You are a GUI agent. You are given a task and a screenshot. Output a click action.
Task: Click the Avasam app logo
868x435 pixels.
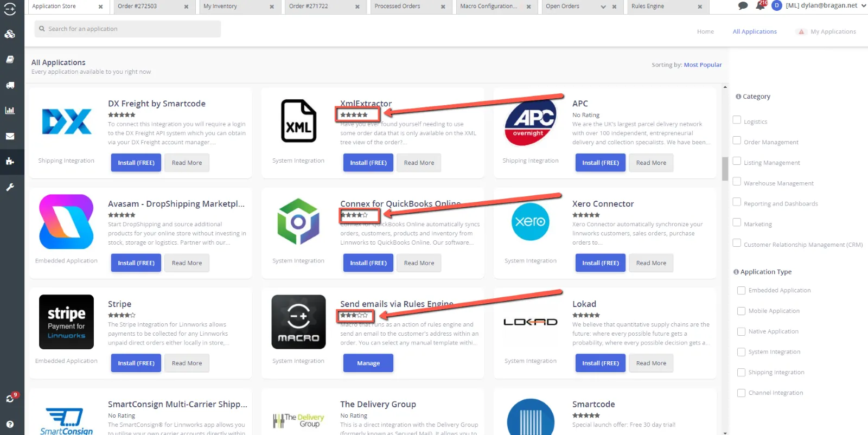coord(66,222)
